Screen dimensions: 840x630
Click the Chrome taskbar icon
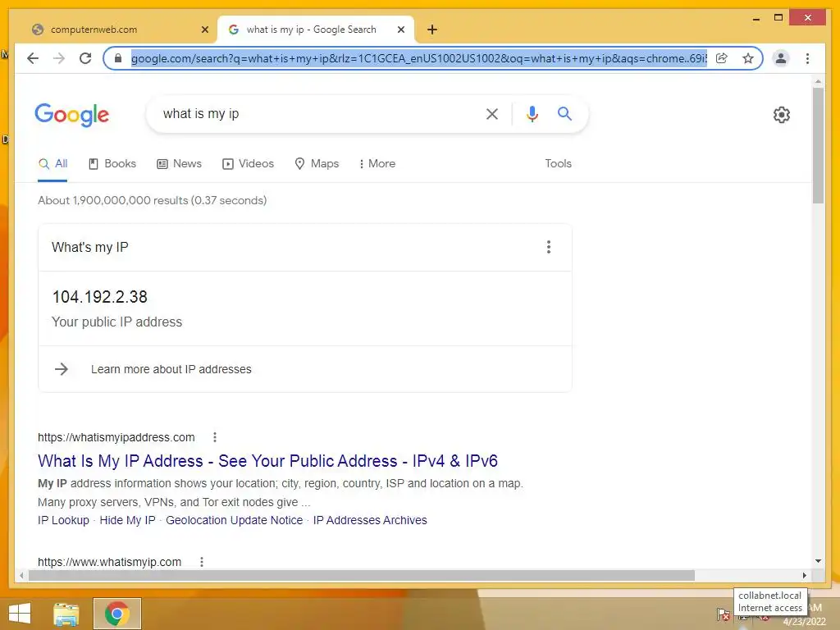pos(117,614)
